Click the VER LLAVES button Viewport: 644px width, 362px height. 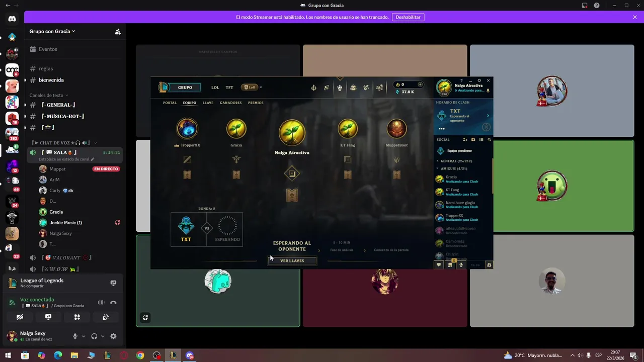coord(292,261)
